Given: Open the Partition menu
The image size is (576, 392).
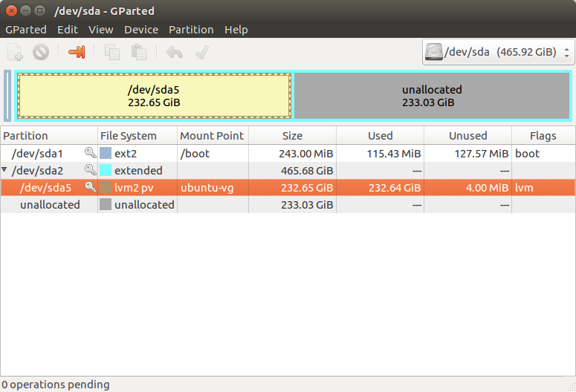Looking at the screenshot, I should click(x=191, y=30).
